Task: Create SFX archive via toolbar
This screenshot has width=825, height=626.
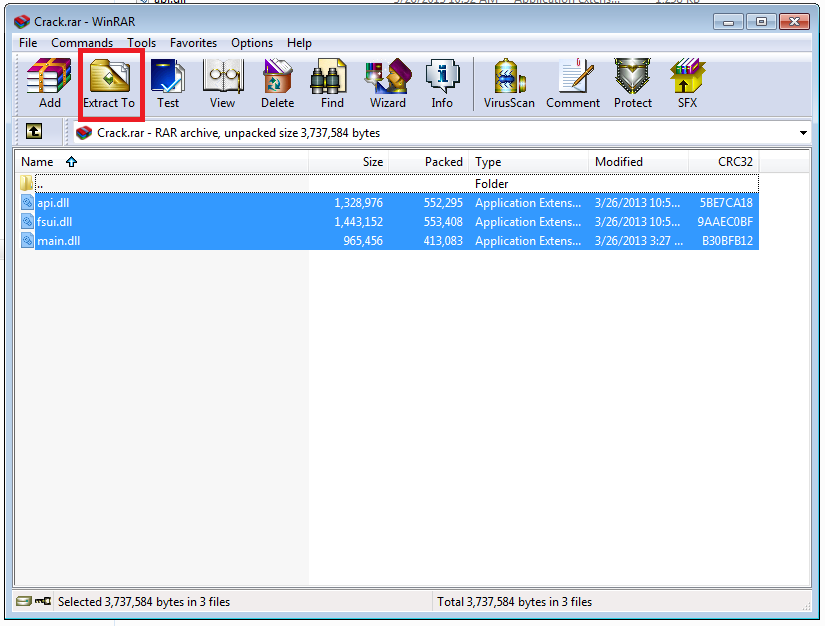Action: pyautogui.click(x=687, y=84)
